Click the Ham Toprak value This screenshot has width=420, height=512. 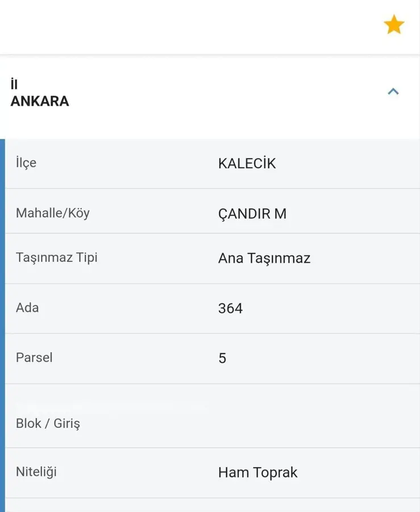257,473
